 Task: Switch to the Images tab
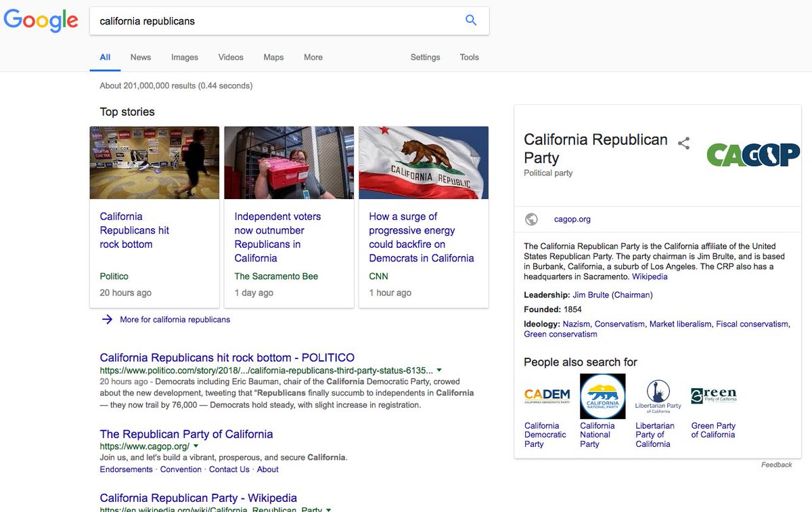tap(185, 58)
